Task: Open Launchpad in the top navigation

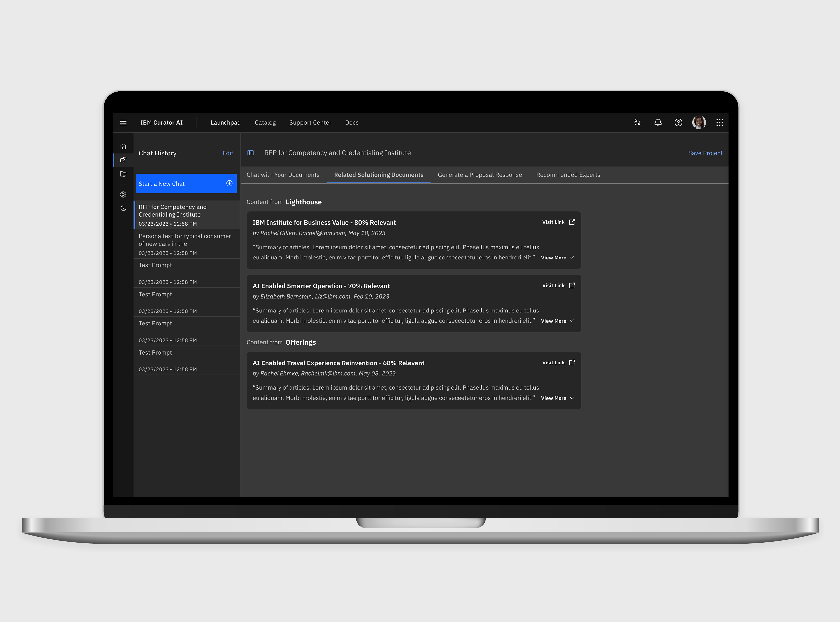Action: point(225,123)
